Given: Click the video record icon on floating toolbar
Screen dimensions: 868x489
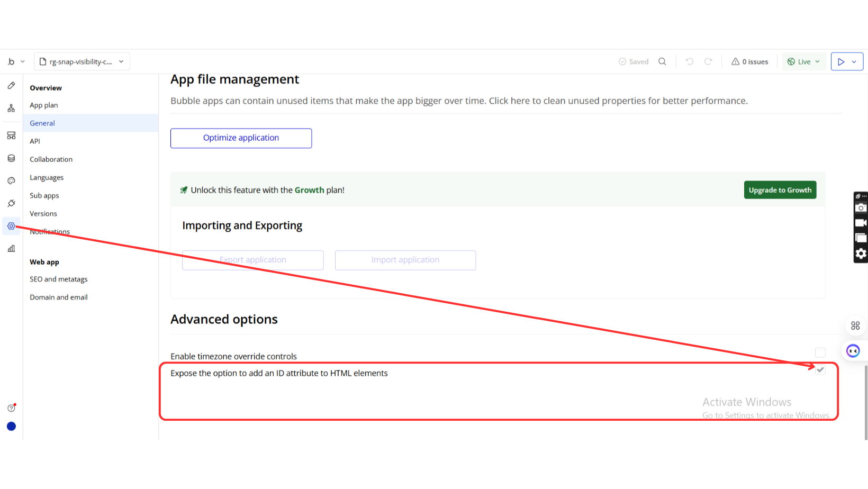Looking at the screenshot, I should [861, 223].
